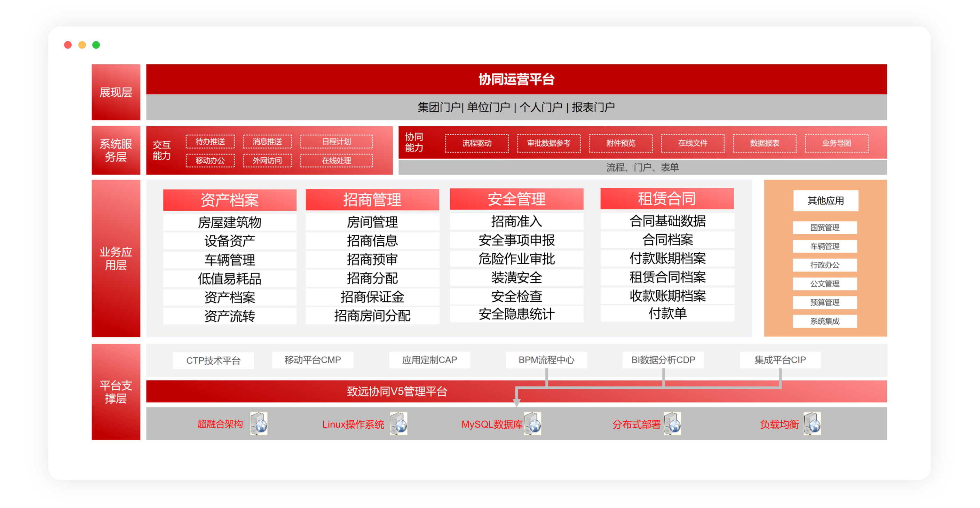Click the yellow window minimize dot
The width and height of the screenshot is (980, 508).
coord(82,45)
